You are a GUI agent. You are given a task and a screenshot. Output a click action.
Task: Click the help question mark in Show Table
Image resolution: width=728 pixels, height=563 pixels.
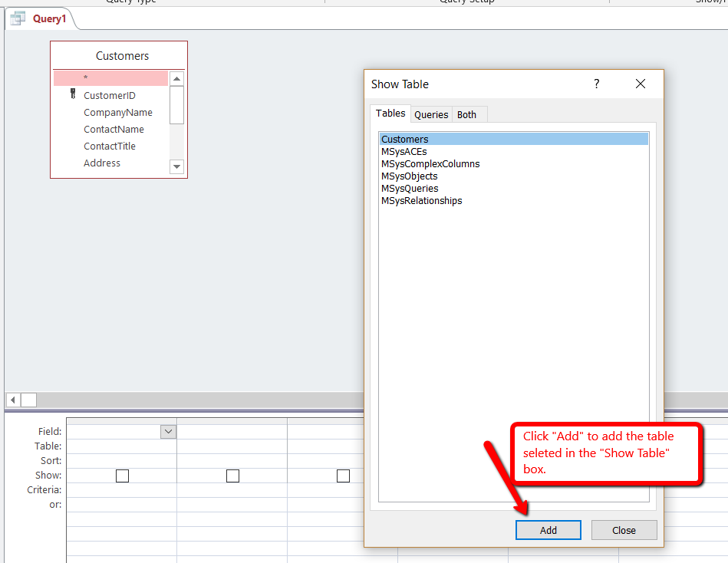597,84
